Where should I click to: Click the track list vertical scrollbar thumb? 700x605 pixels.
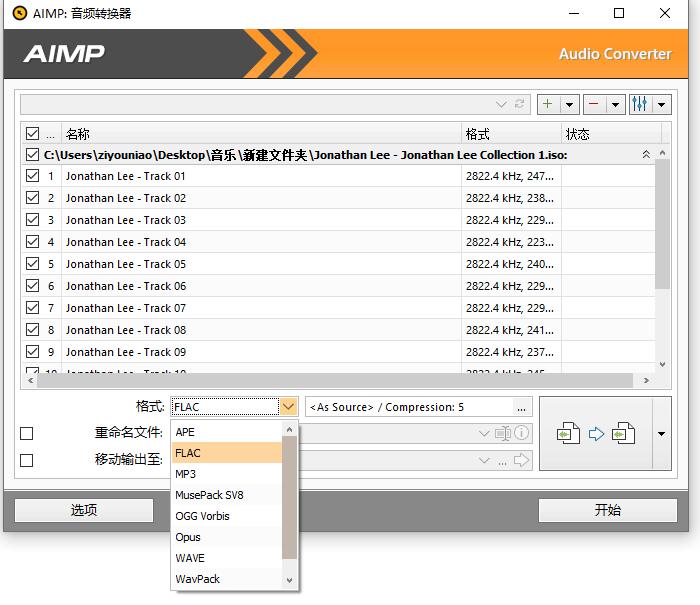coord(662,224)
